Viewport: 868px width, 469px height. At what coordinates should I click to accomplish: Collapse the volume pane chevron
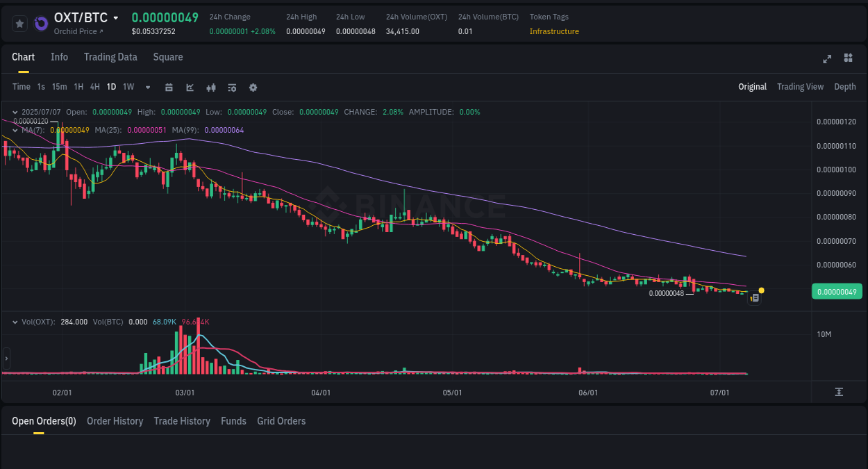(15, 322)
